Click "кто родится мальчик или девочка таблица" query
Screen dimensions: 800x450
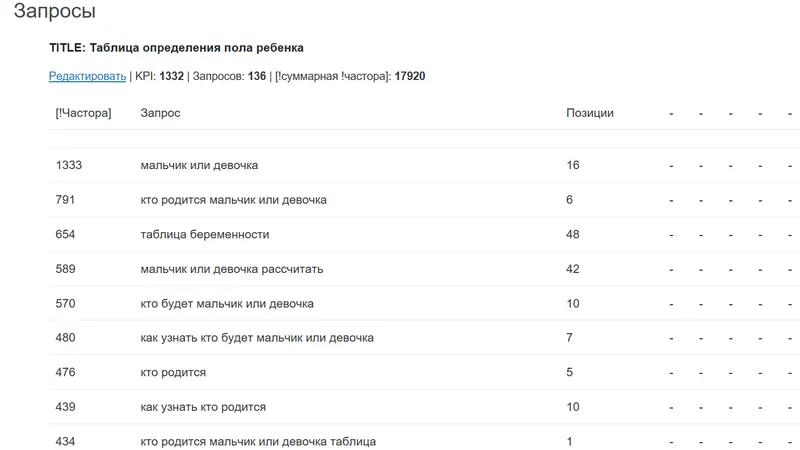pyautogui.click(x=258, y=441)
